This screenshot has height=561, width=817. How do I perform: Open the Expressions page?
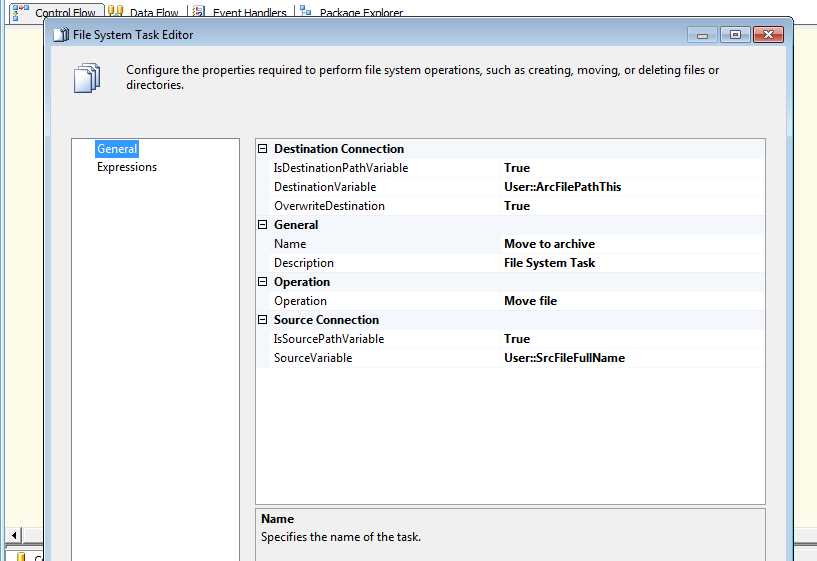tap(127, 167)
